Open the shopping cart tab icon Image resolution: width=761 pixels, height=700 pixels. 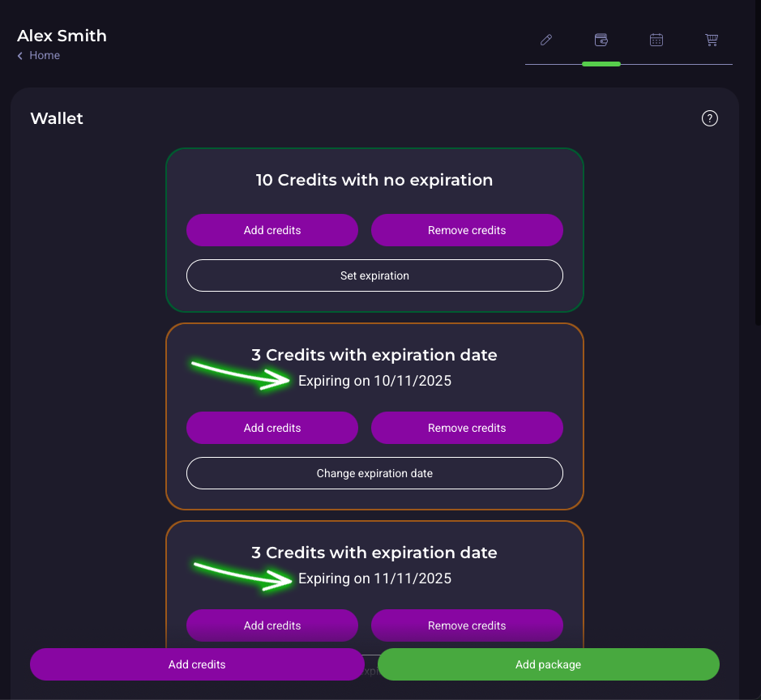coord(712,40)
